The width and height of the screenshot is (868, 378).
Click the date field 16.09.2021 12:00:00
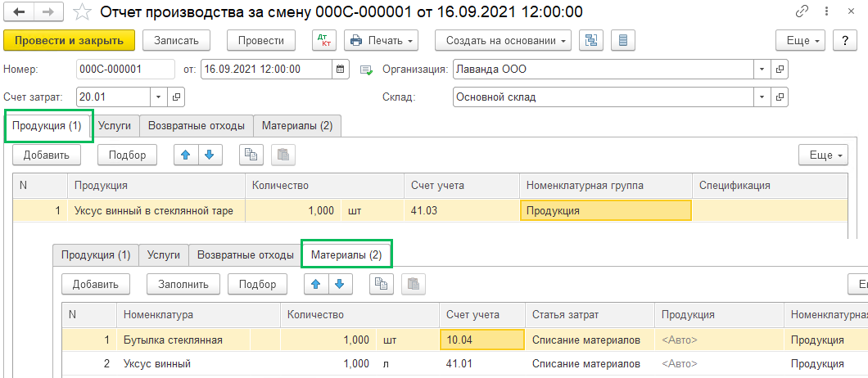click(266, 70)
